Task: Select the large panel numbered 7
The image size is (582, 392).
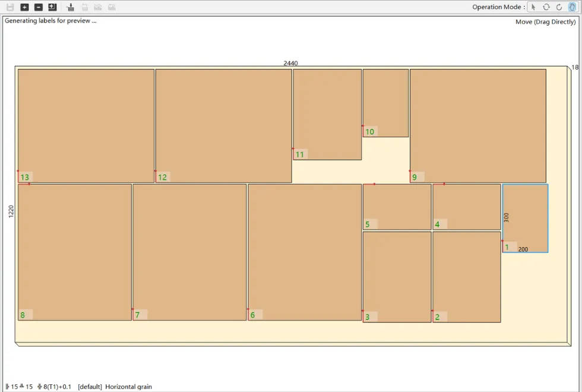Action: click(x=189, y=252)
